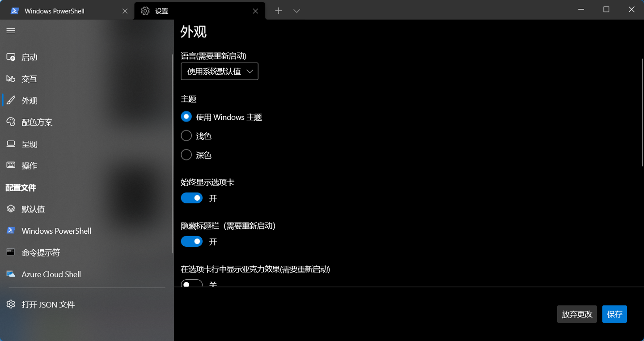644x341 pixels.
Task: Click the 保存 save button
Action: [614, 314]
